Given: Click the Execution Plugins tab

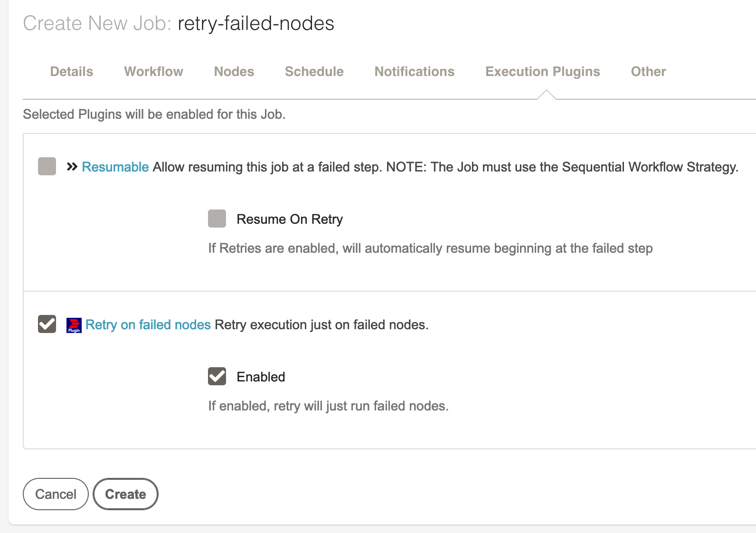Looking at the screenshot, I should [x=543, y=71].
